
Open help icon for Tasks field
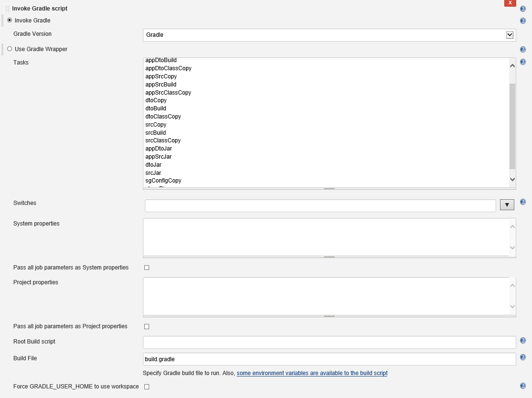523,62
